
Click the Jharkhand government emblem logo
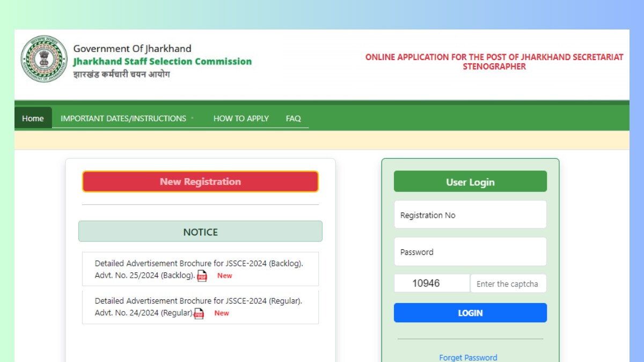(x=44, y=60)
